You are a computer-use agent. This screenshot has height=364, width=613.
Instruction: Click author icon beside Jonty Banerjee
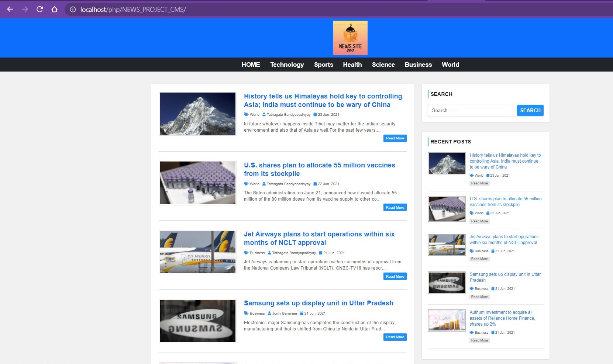coord(269,313)
